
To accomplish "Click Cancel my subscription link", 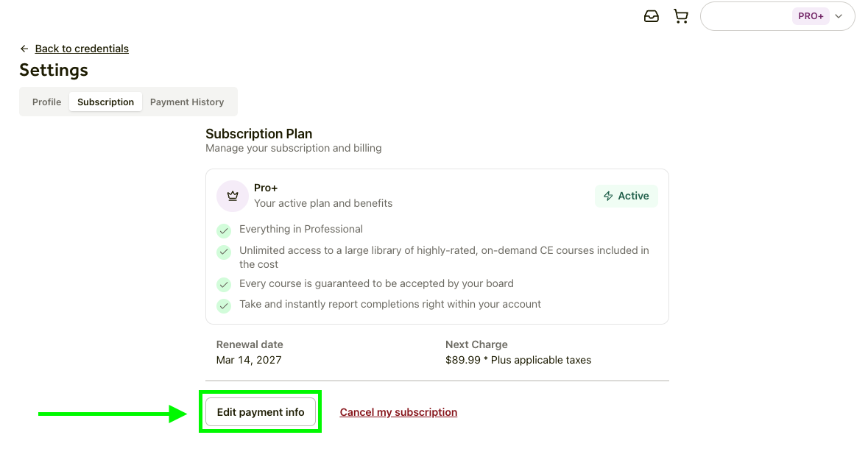I will 398,412.
